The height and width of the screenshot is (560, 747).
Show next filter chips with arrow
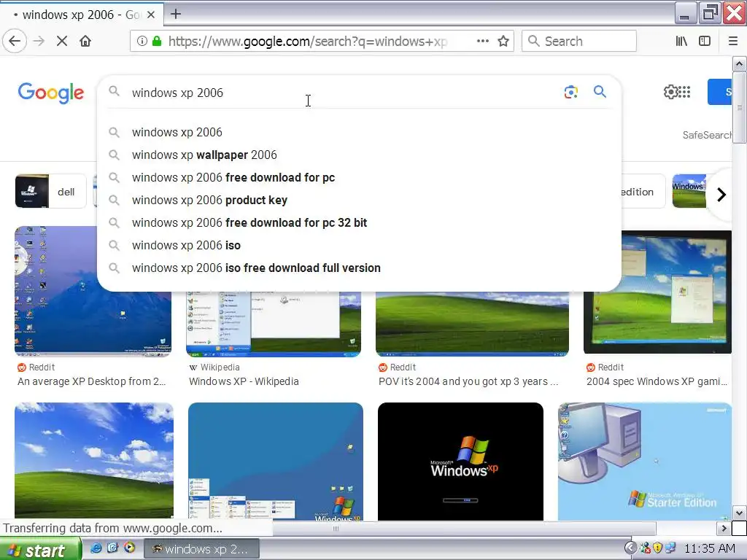tap(721, 194)
